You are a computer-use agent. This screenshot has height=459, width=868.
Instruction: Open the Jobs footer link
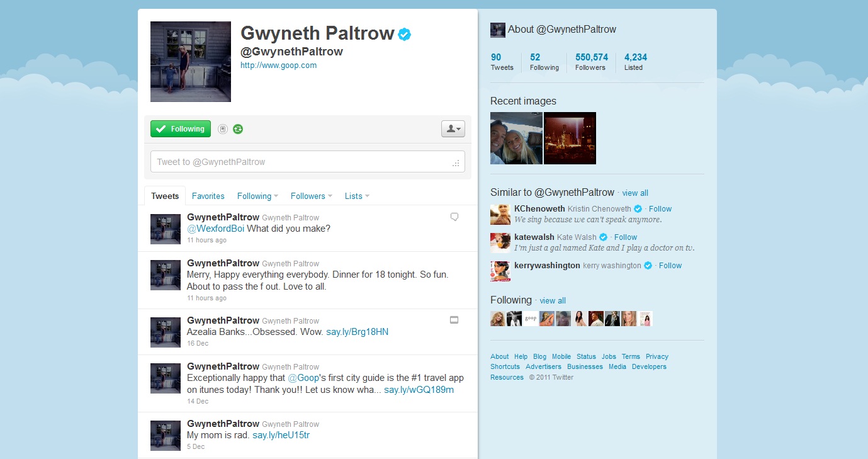point(609,356)
